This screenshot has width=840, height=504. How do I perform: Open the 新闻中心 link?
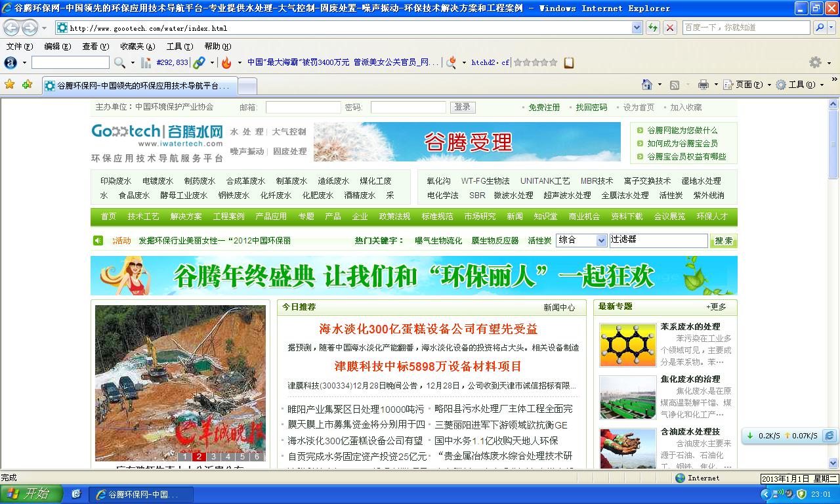coord(559,307)
